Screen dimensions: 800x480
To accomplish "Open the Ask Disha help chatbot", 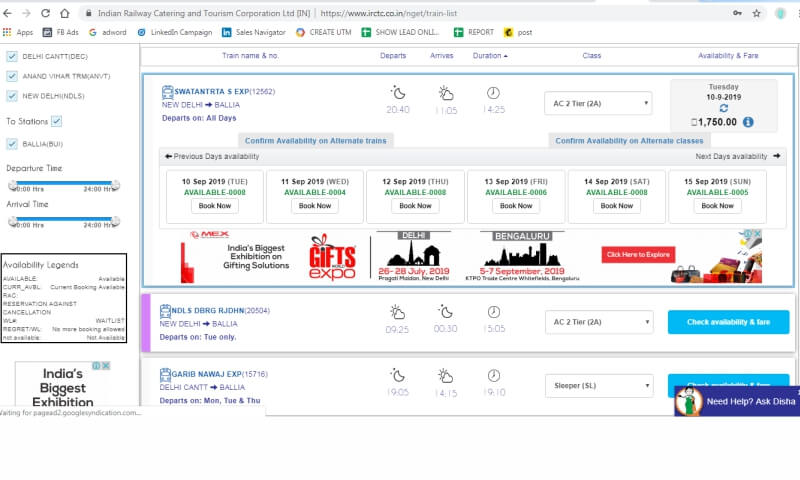I will pyautogui.click(x=737, y=401).
